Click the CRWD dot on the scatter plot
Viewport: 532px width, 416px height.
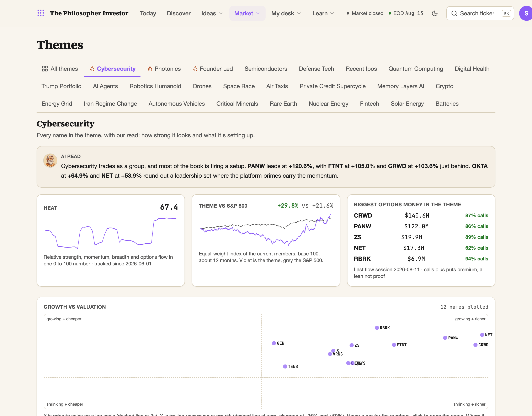coord(475,345)
